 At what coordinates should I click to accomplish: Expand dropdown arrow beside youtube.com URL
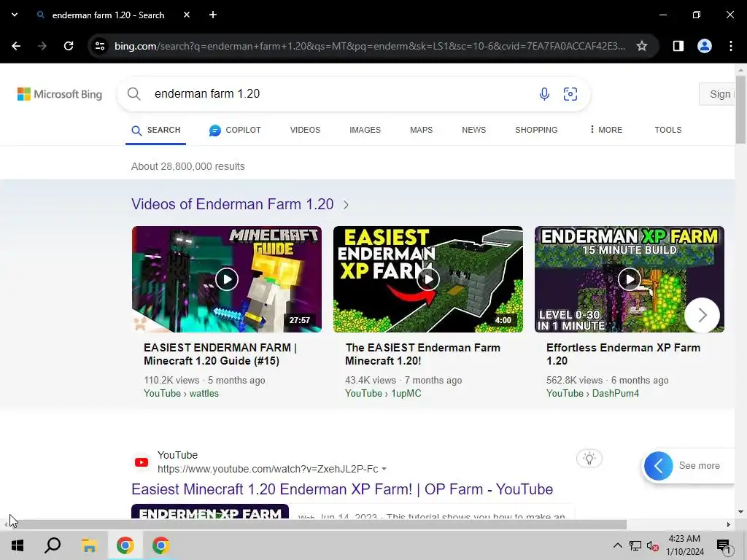tap(384, 469)
